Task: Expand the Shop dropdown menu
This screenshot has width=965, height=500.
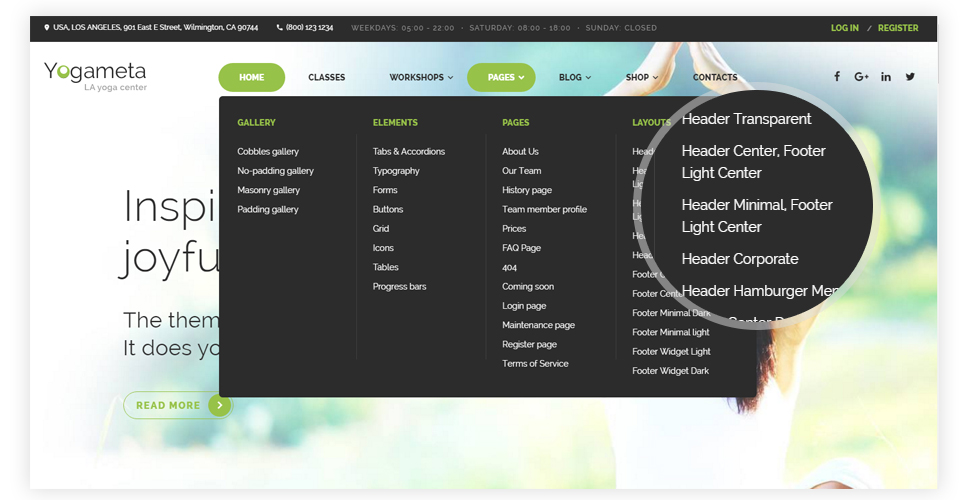Action: coord(642,78)
